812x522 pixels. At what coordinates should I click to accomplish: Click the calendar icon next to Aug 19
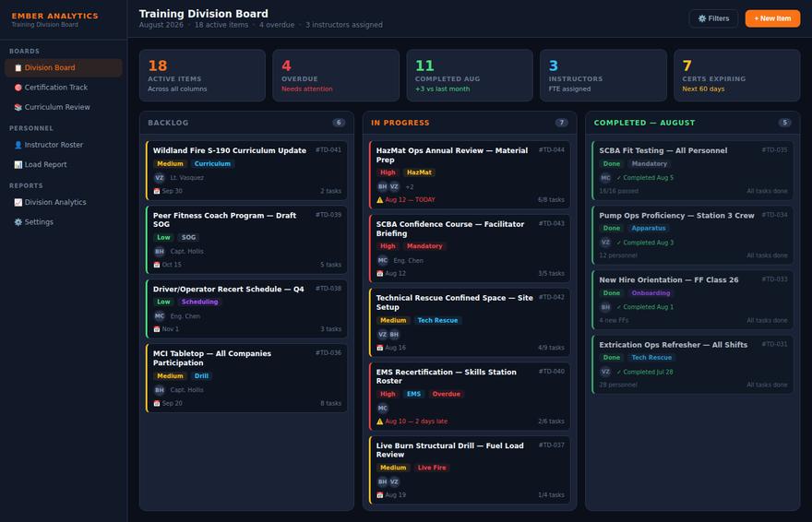pyautogui.click(x=380, y=495)
